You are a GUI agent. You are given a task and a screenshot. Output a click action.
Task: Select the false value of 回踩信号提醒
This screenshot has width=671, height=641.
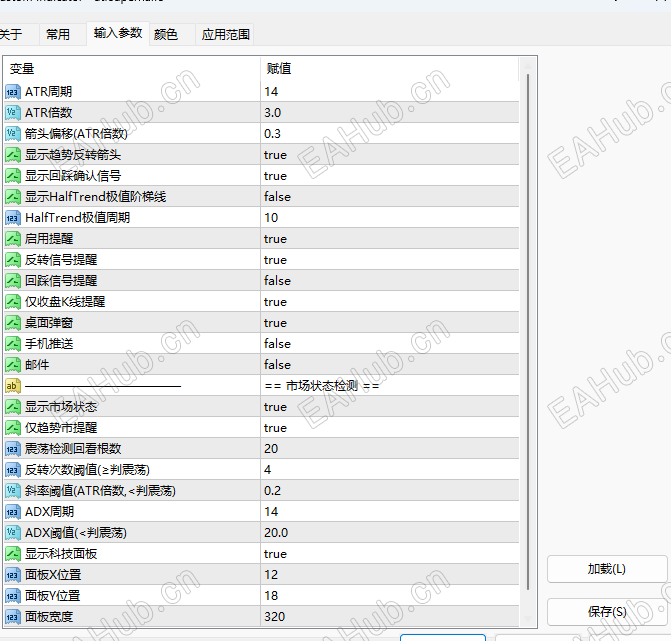[389, 281]
